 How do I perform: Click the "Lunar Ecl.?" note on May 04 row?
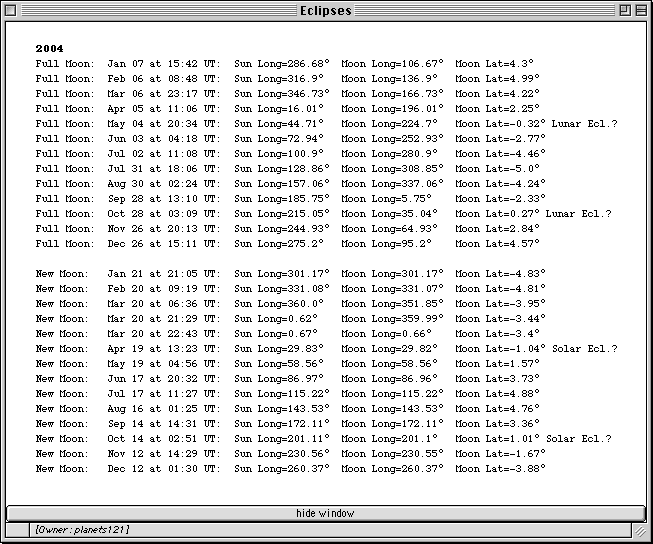click(584, 124)
